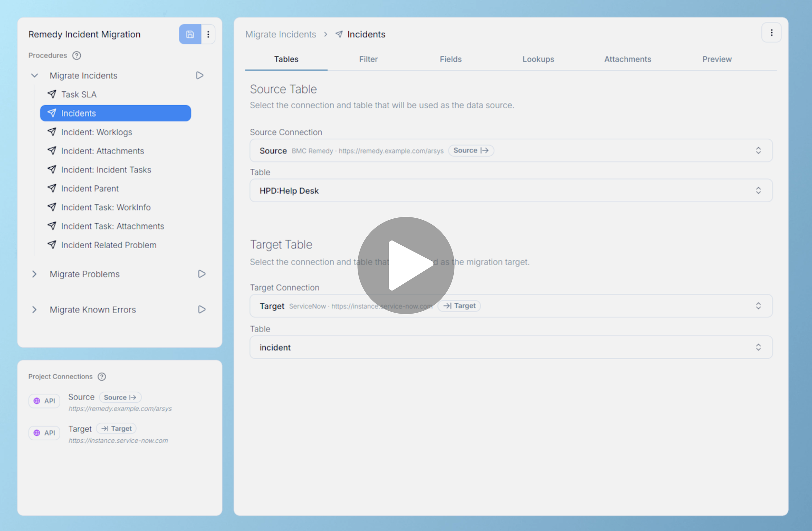Switch to the Tables tab
The width and height of the screenshot is (812, 531).
tap(286, 59)
